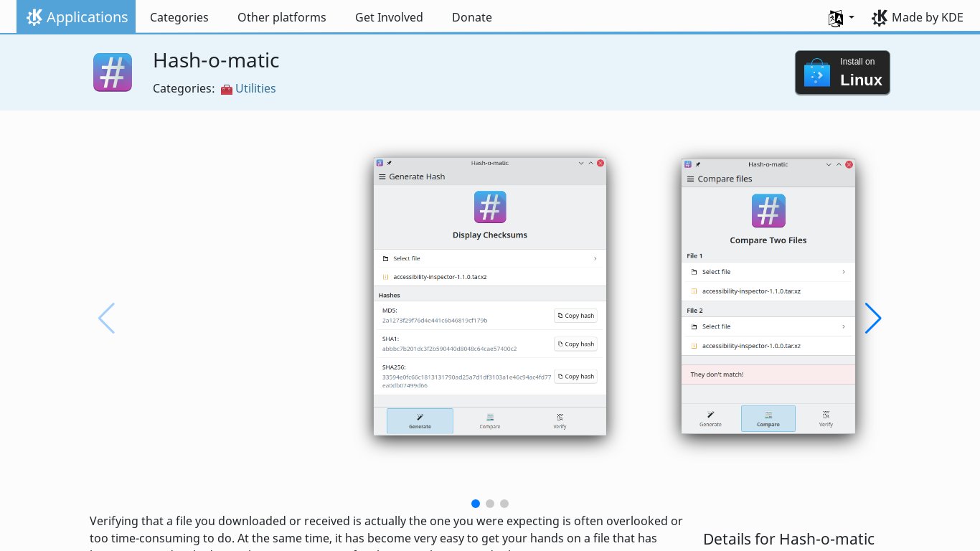Viewport: 980px width, 551px height.
Task: Click the large hash logo above Compare Two Files
Action: coord(768,211)
